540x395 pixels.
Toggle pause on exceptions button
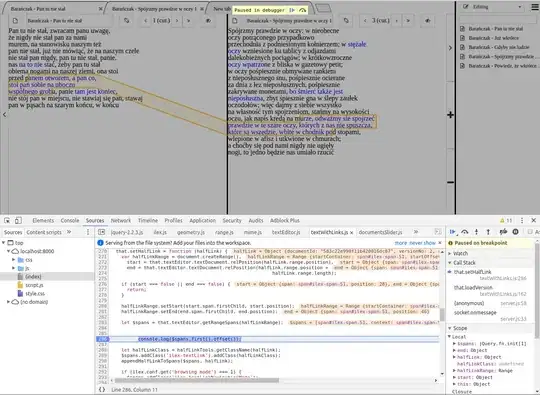tap(515, 232)
